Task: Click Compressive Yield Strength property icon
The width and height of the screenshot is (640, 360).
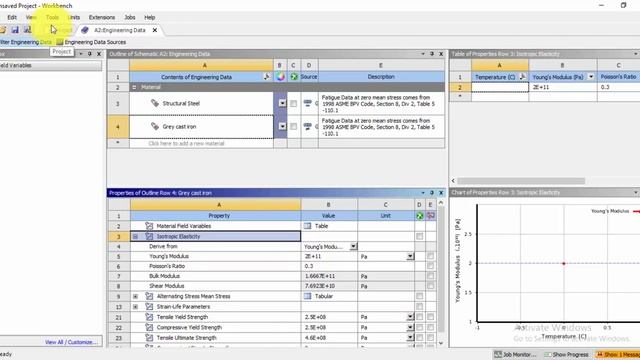Action: pyautogui.click(x=149, y=327)
